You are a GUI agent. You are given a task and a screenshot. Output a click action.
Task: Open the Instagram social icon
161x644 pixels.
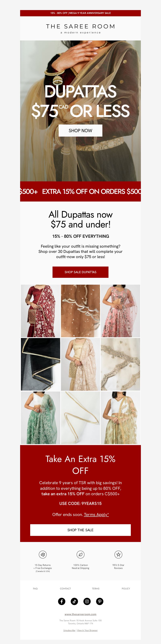(87, 601)
